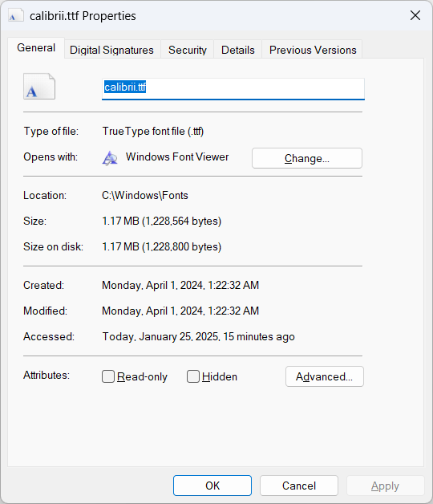Click the Location: label

coord(45,196)
